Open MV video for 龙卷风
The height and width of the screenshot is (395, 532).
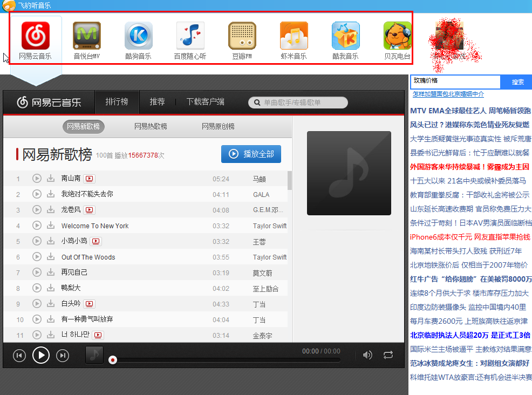[x=89, y=210]
